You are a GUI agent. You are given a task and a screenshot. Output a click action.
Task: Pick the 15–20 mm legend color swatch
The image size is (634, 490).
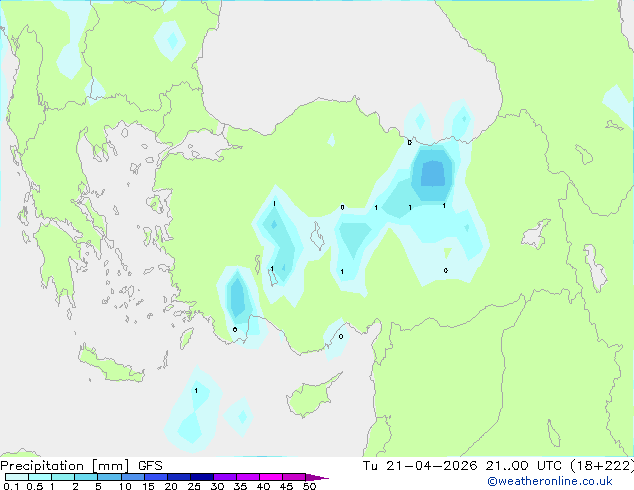click(155, 477)
